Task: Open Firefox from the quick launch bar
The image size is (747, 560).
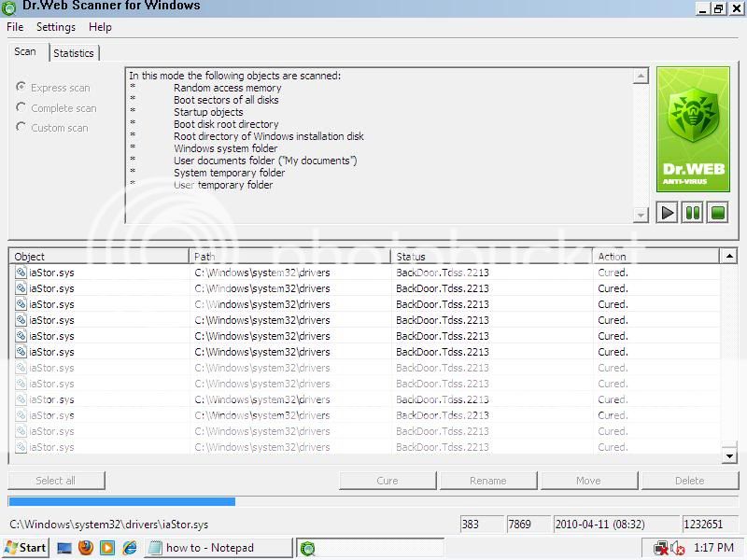Action: click(x=86, y=548)
